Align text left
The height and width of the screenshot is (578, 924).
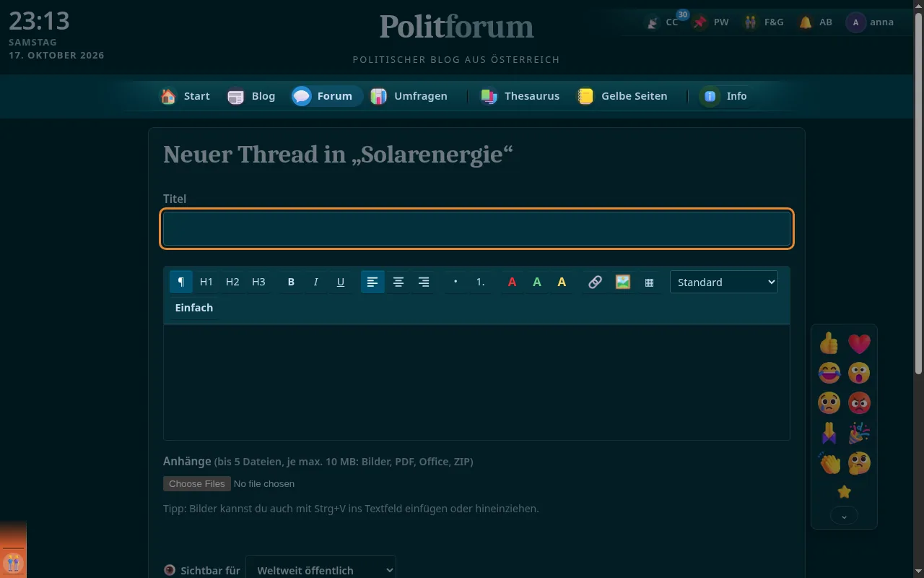[372, 282]
